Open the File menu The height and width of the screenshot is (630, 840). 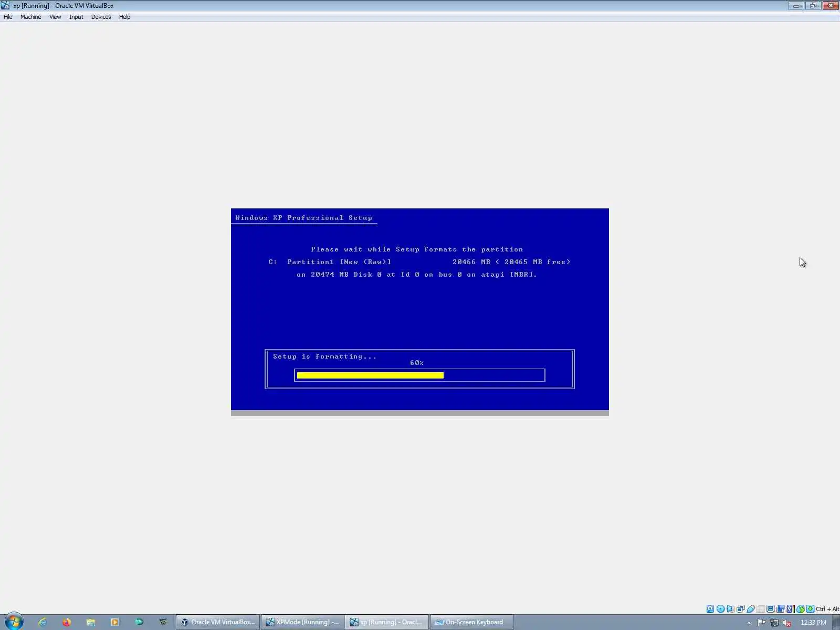pos(8,17)
